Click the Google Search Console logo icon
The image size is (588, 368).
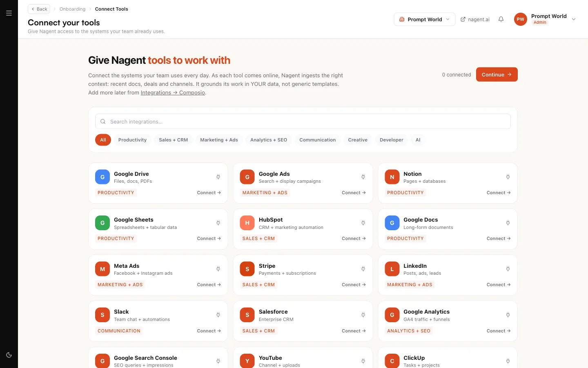click(x=102, y=361)
